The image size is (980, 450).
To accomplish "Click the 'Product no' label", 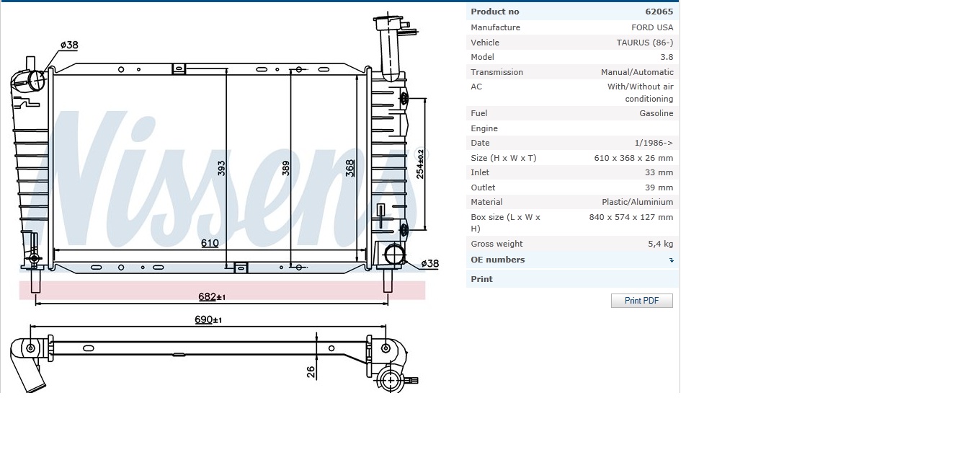I will [494, 12].
